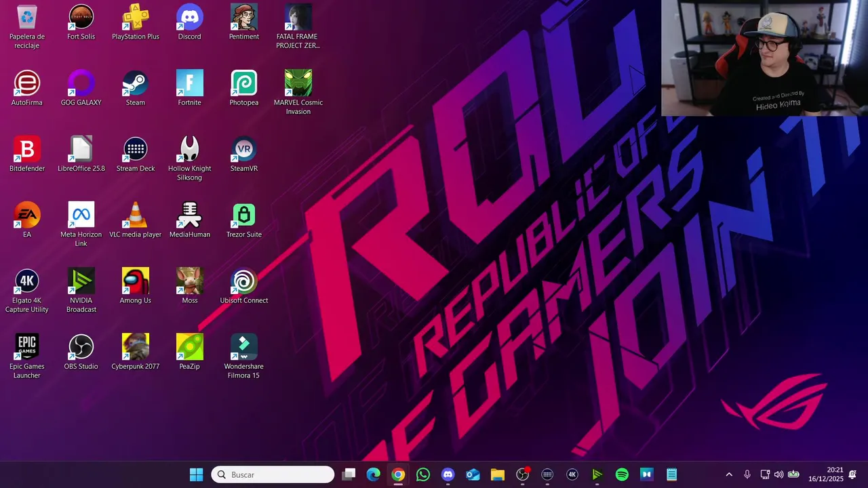Open the Windows Start menu
Screen dimensions: 868x488
coord(196,474)
